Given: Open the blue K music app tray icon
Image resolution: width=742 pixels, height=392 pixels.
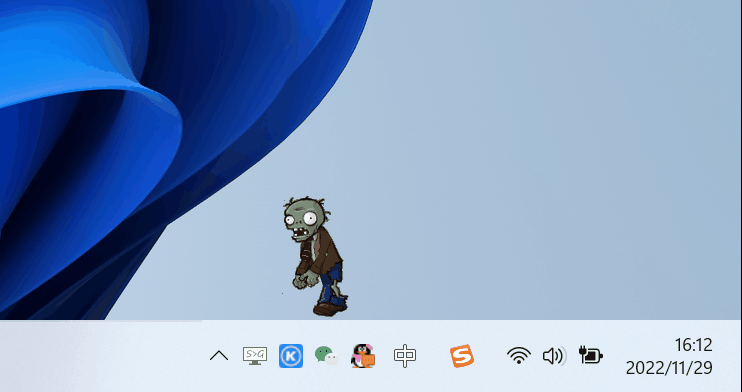Looking at the screenshot, I should [291, 356].
